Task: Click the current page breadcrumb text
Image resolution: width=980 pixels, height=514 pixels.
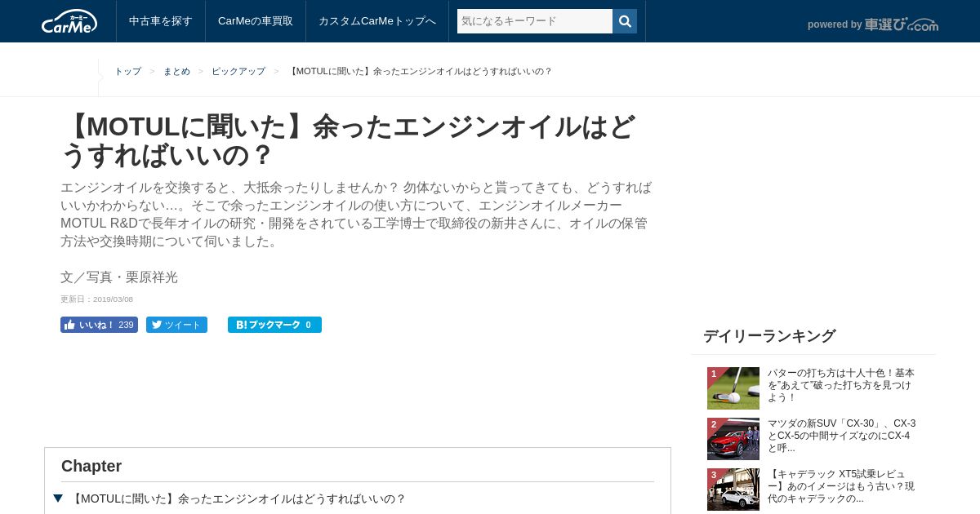Action: [420, 72]
